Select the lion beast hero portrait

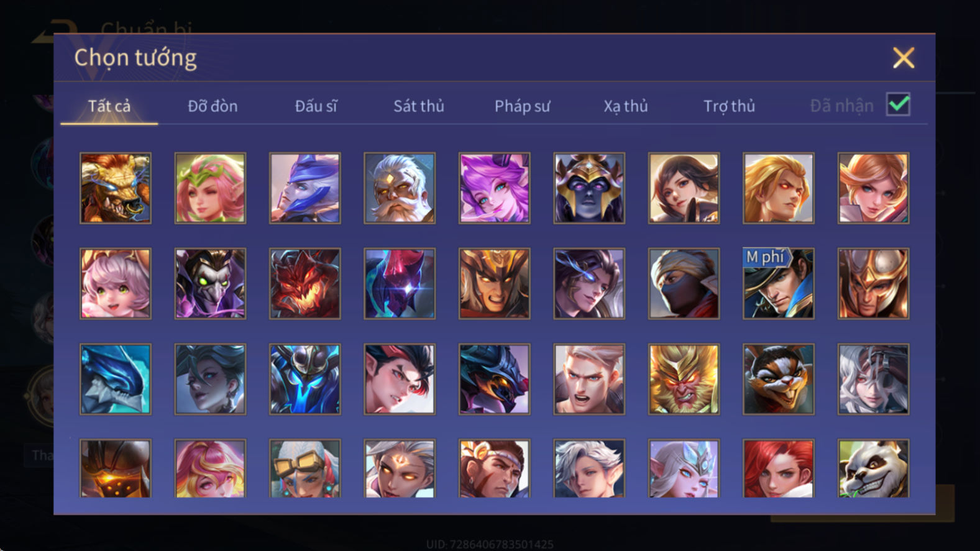click(x=116, y=188)
